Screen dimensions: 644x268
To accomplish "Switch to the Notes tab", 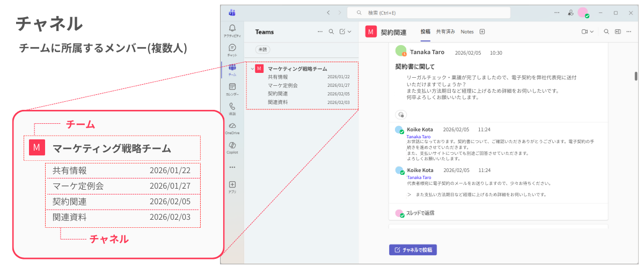I will coord(467,32).
